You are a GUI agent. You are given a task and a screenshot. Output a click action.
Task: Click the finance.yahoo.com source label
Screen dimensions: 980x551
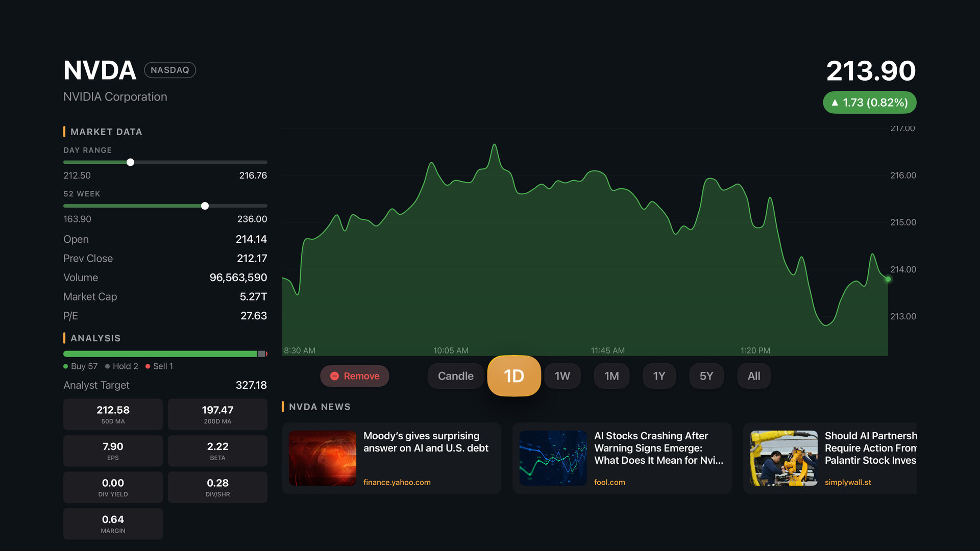tap(397, 482)
